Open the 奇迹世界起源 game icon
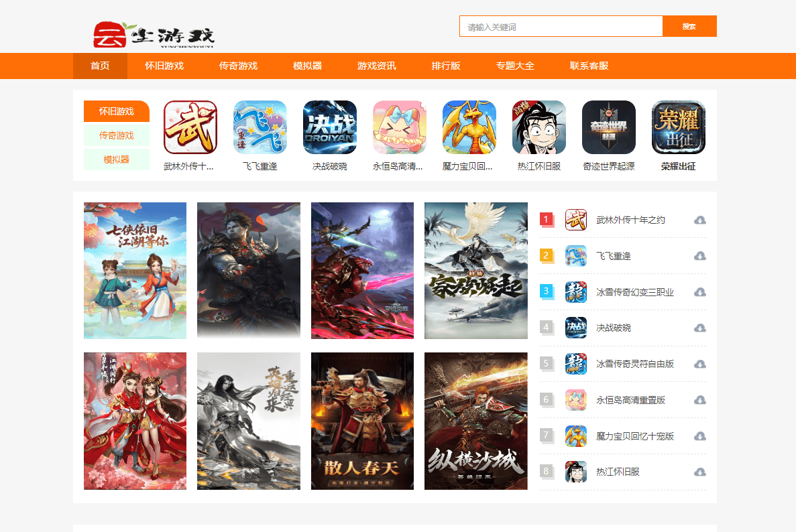The width and height of the screenshot is (796, 532). [608, 127]
